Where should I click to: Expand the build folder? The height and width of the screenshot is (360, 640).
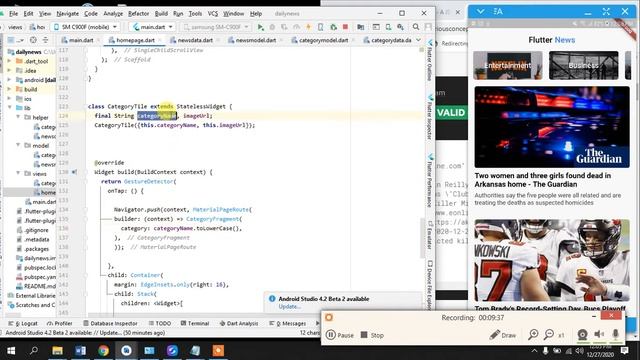pyautogui.click(x=9, y=89)
